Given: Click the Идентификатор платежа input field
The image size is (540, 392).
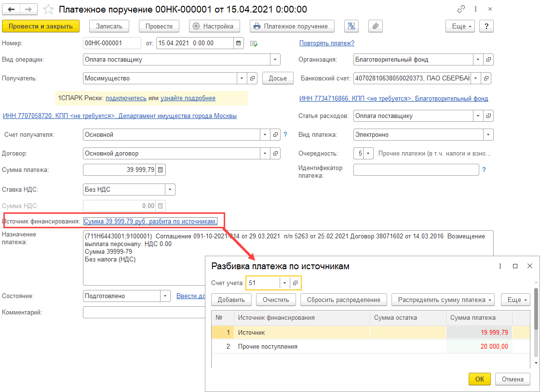Looking at the screenshot, I should pos(416,170).
